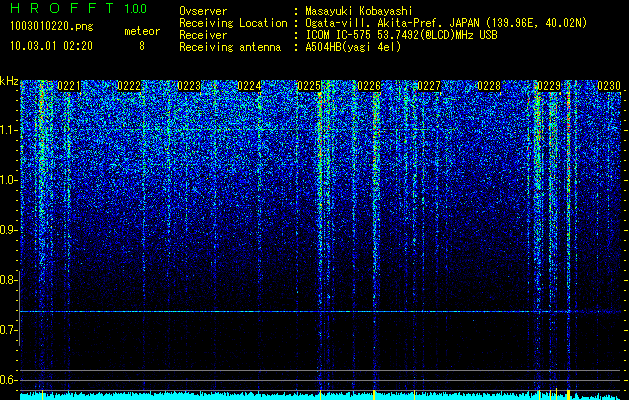Click the Ovserver field label
This screenshot has width=629, height=400.
point(203,11)
